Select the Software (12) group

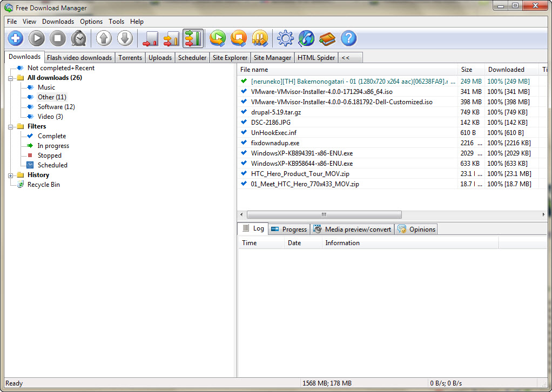(56, 106)
